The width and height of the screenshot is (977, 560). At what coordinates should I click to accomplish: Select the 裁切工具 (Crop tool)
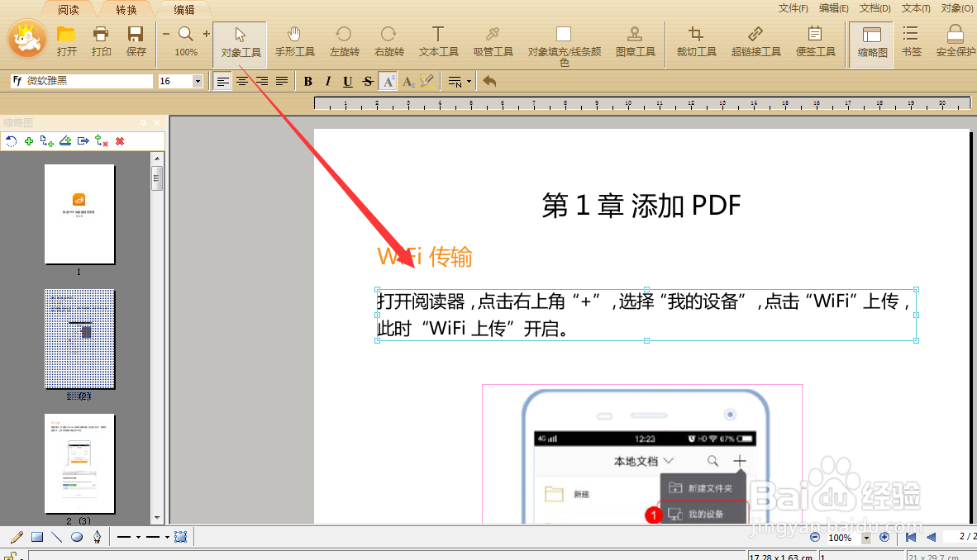coord(696,42)
